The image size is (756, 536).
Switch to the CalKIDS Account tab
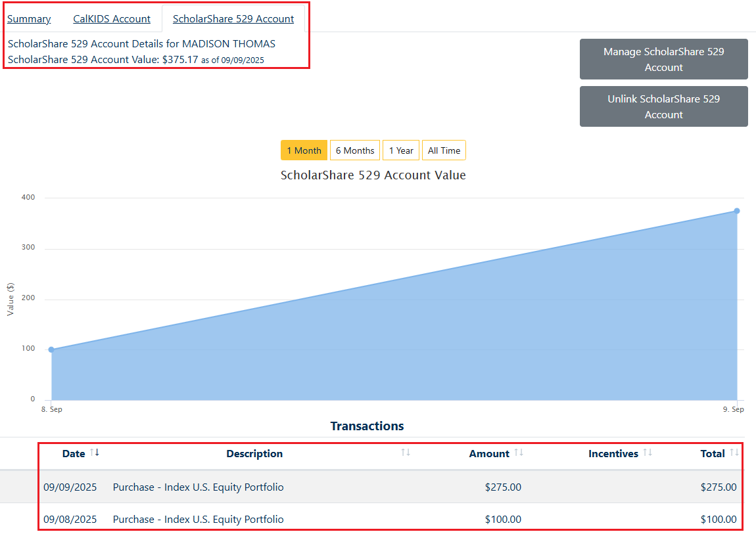pyautogui.click(x=112, y=19)
